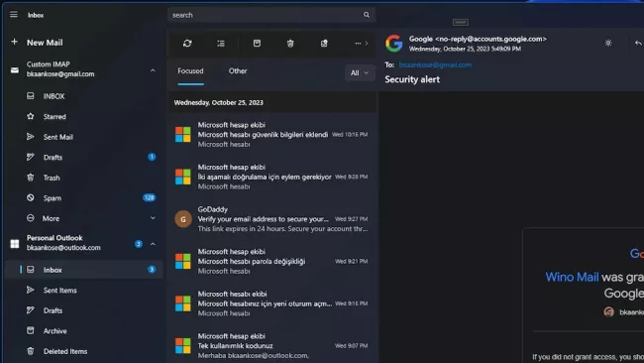The image size is (644, 363).
Task: Click the INBOX tray icon
Action: click(x=31, y=96)
